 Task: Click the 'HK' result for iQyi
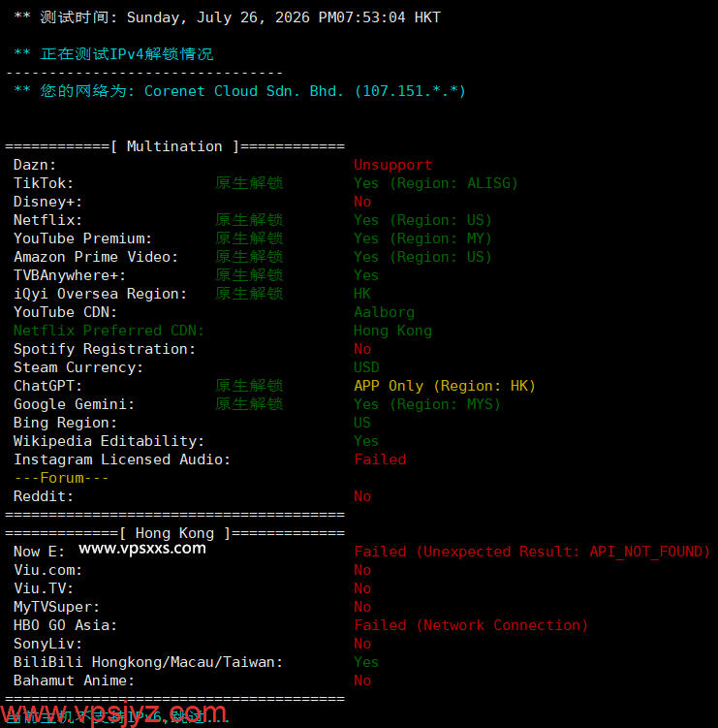[362, 294]
